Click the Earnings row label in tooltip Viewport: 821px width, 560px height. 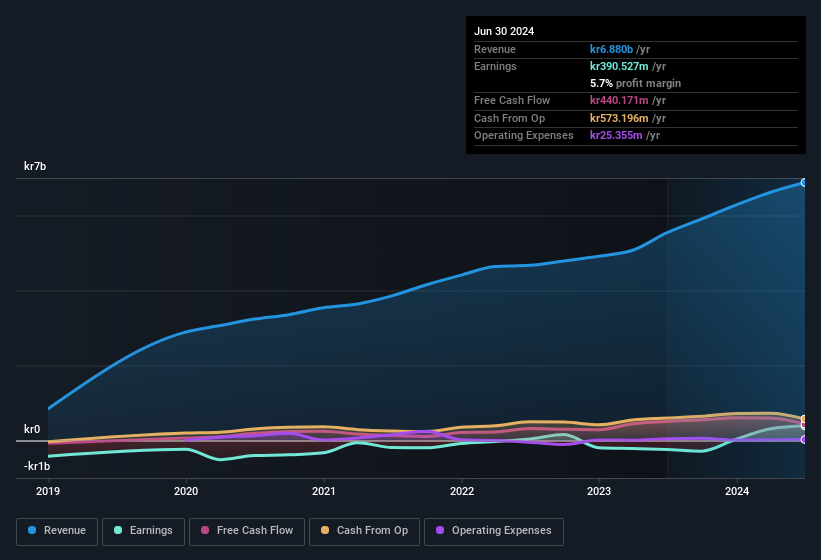click(x=495, y=66)
